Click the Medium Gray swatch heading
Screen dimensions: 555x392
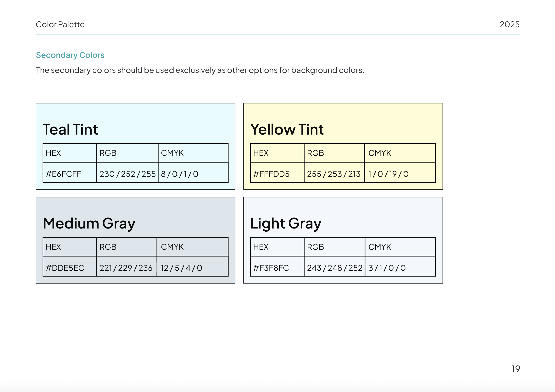click(x=89, y=223)
